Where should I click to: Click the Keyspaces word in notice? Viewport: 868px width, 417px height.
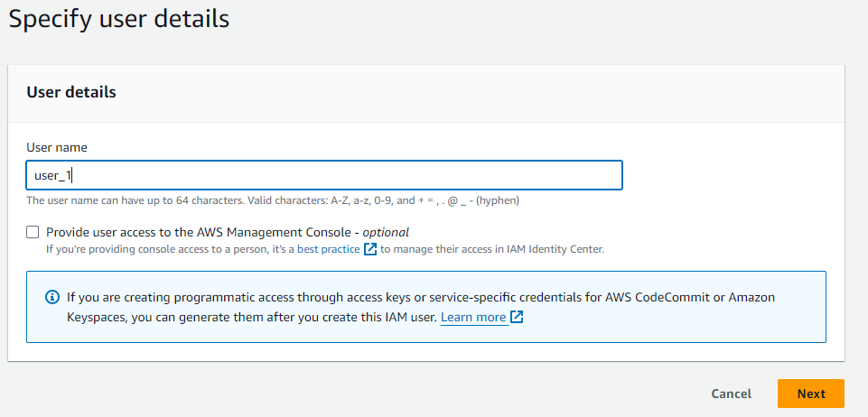pos(96,318)
